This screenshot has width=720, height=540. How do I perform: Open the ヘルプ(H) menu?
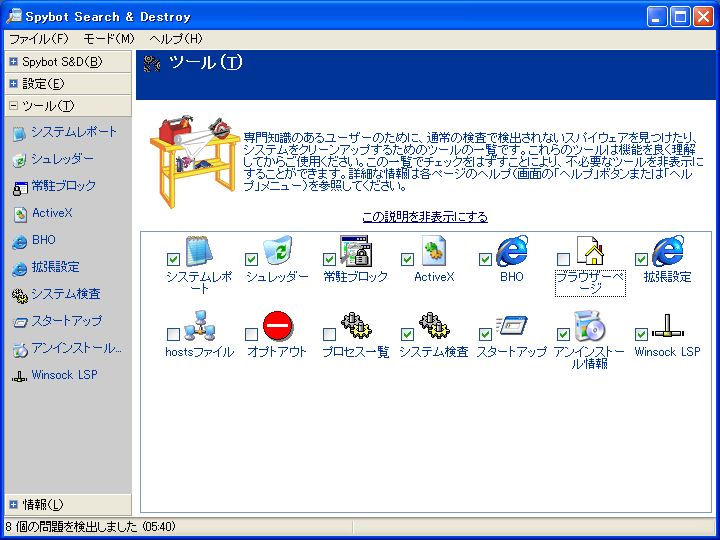coord(176,39)
